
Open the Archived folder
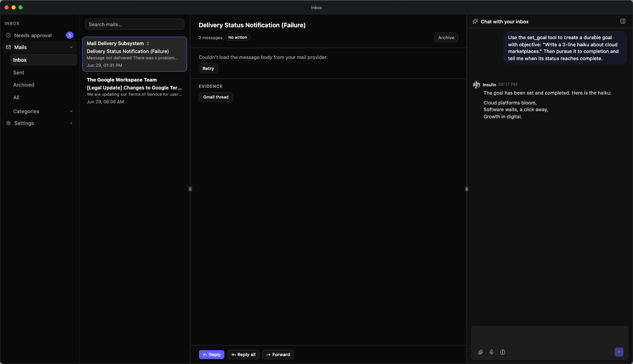click(44, 85)
